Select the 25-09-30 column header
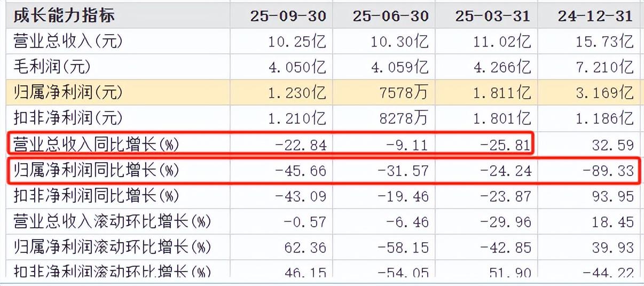The image size is (644, 286). pyautogui.click(x=288, y=15)
